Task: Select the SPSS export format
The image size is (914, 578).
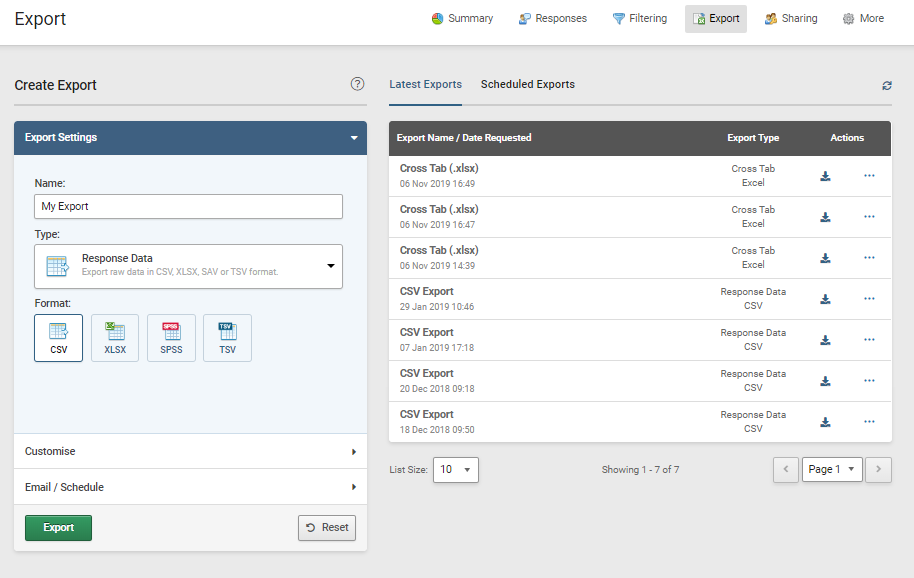Action: pos(171,337)
